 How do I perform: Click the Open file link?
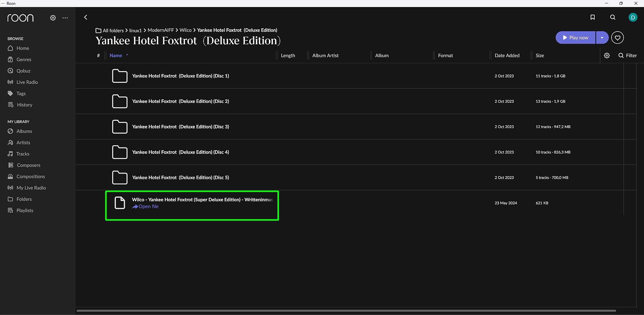click(x=145, y=206)
